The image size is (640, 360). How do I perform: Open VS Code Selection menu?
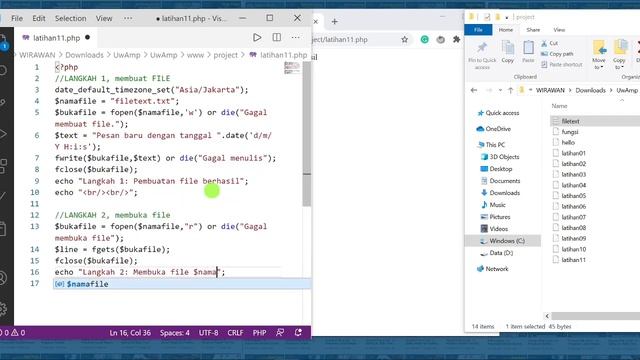point(71,18)
